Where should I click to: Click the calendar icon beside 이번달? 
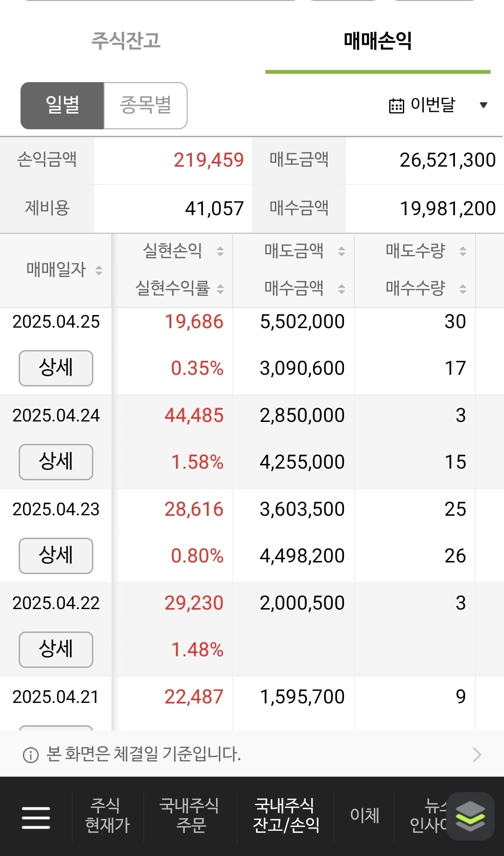pos(396,105)
